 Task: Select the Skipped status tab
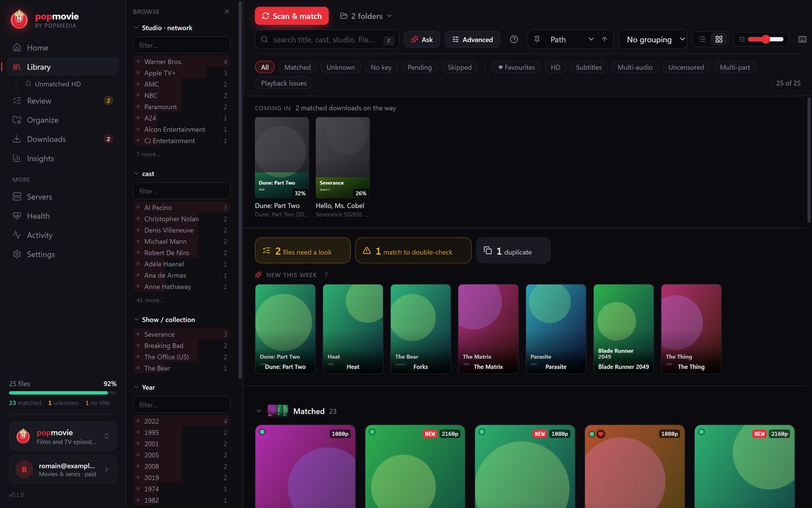click(460, 67)
